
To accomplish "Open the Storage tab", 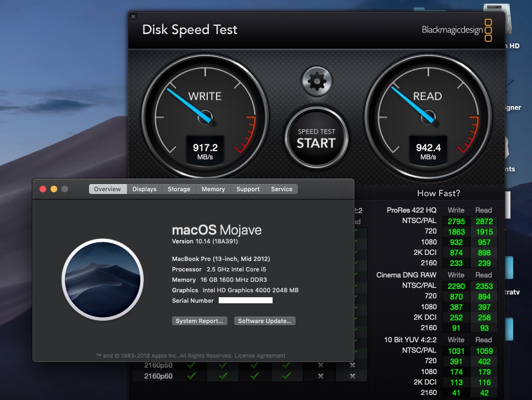I will [179, 189].
